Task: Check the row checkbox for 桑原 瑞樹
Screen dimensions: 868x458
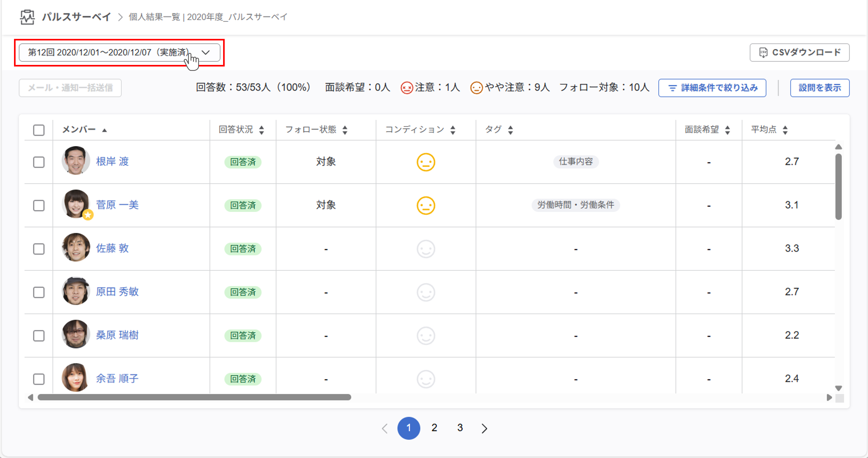Action: [x=38, y=336]
